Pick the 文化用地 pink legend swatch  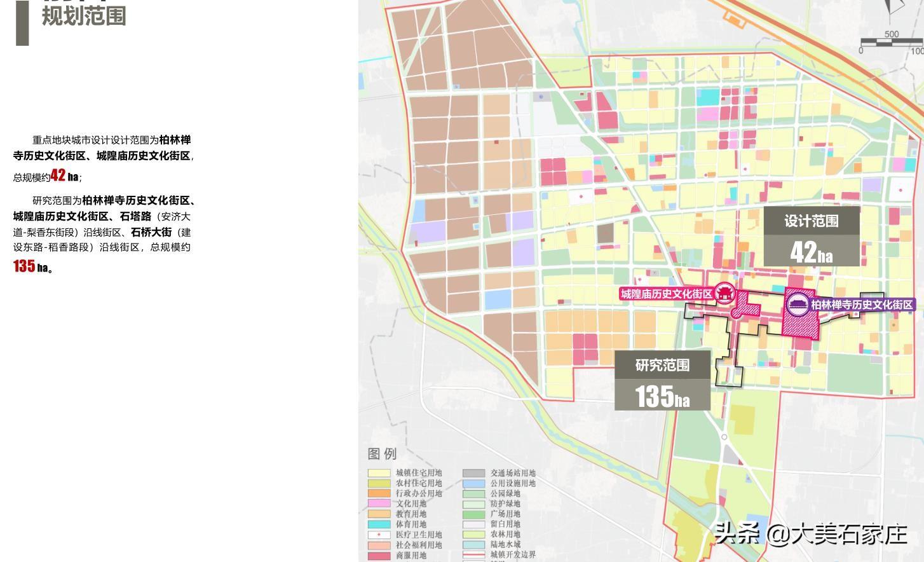pyautogui.click(x=379, y=504)
